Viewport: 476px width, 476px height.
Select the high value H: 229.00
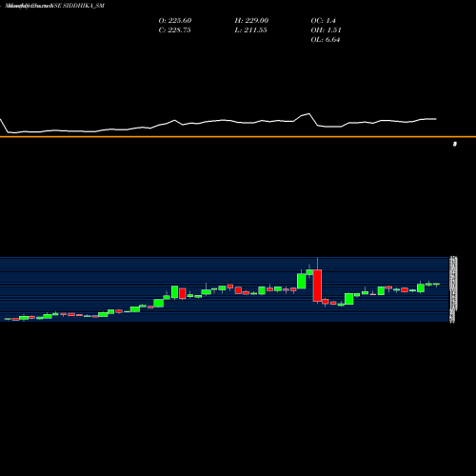(251, 21)
